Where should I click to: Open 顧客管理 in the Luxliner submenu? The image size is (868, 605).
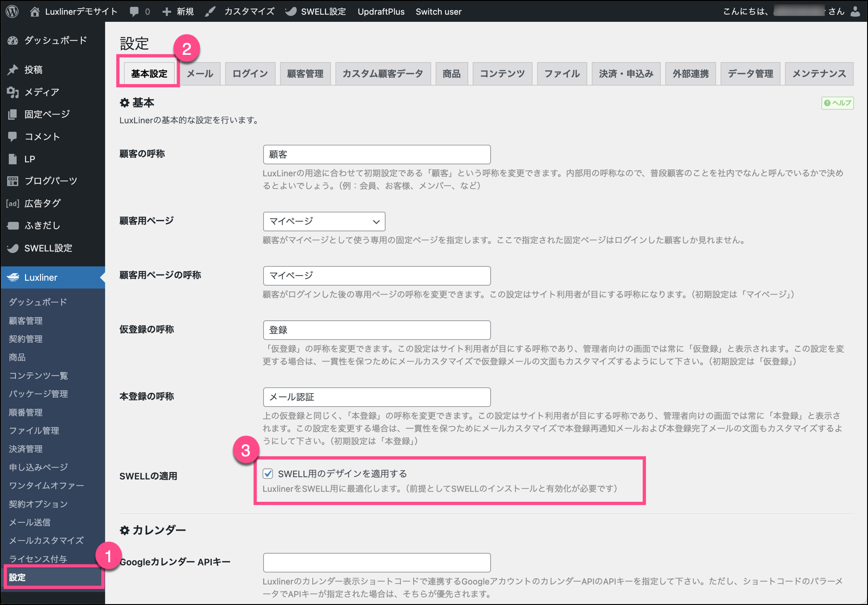pos(26,321)
